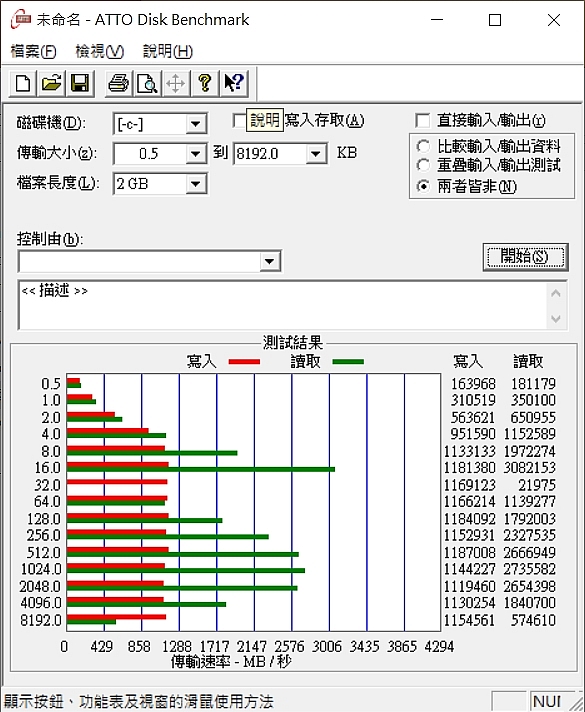Click the yellow question mark About icon
The width and height of the screenshot is (585, 712).
tap(205, 84)
